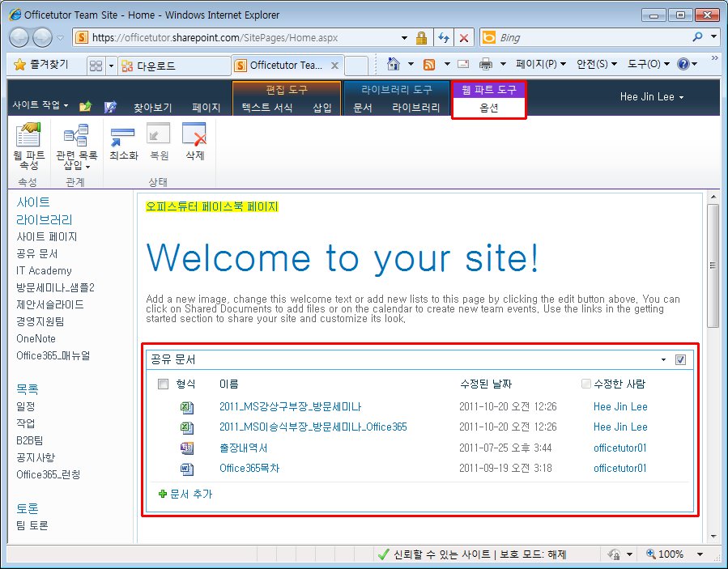Toggle the checkbox beside 수정한 사람

pos(586,384)
